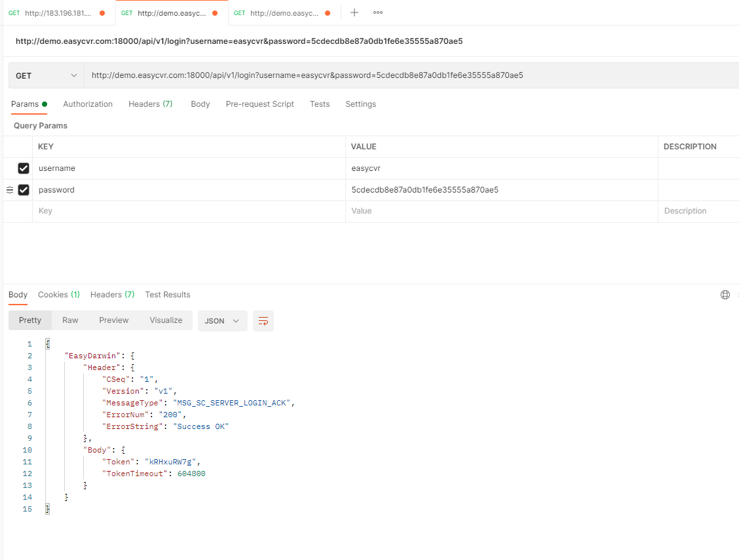Select the Visualize response view
The height and width of the screenshot is (560, 739).
[x=166, y=320]
